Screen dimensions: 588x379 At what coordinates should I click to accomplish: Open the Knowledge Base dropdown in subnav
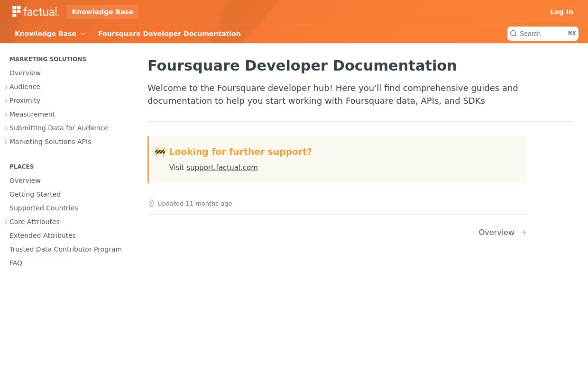(x=50, y=34)
